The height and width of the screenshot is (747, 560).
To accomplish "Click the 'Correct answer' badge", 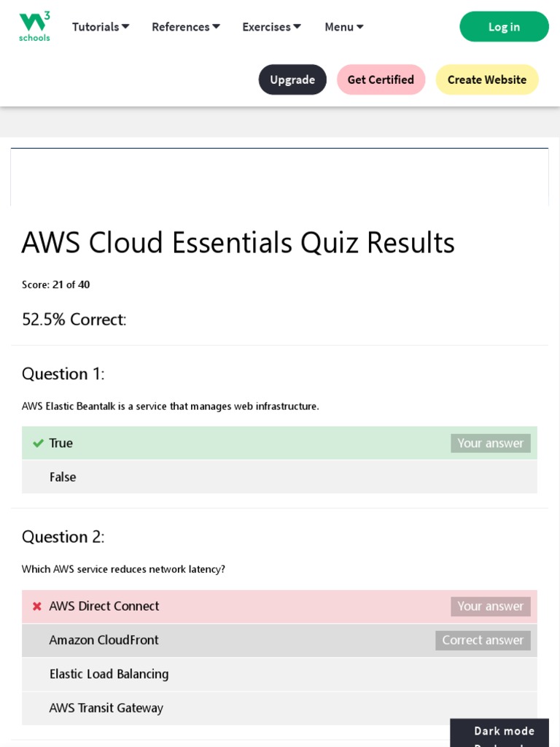I will click(x=483, y=640).
